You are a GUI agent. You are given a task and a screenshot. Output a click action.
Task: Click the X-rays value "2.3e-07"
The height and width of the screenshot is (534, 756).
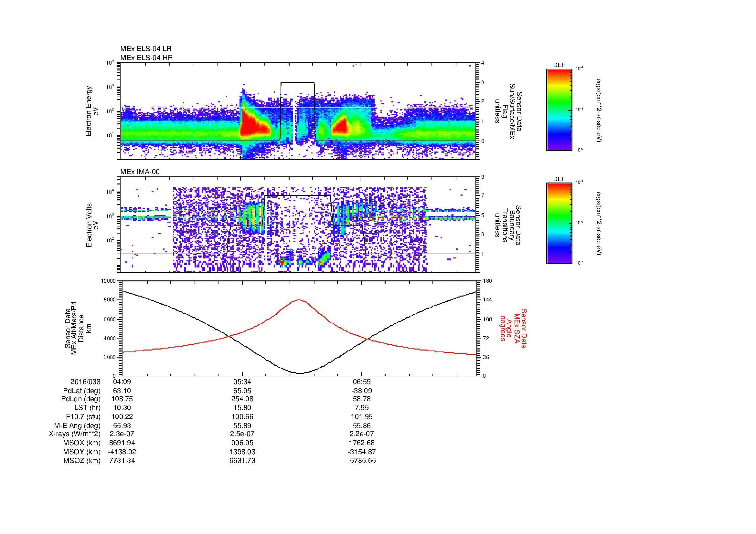pyautogui.click(x=122, y=434)
